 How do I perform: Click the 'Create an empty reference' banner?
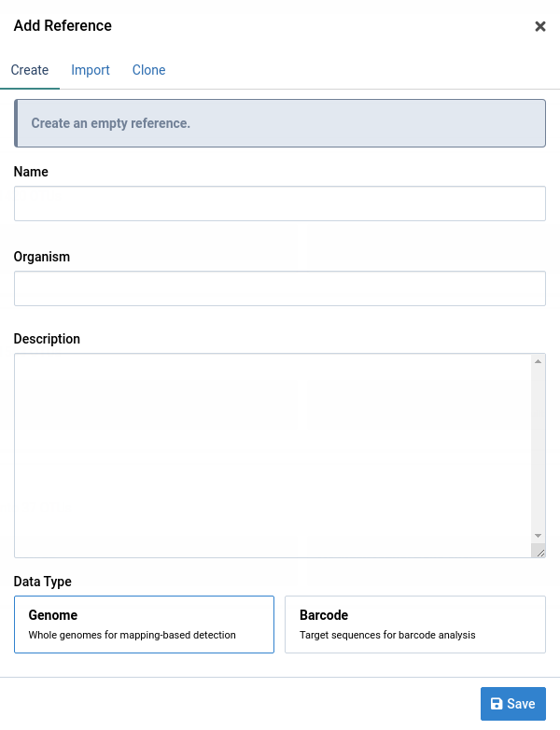click(280, 123)
